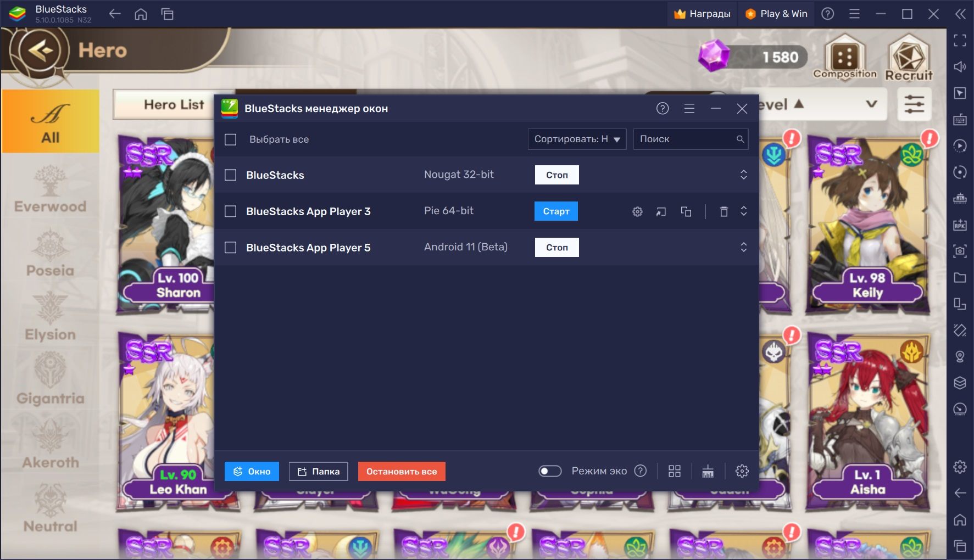The width and height of the screenshot is (974, 560).
Task: Open Награды rewards in title bar
Action: pos(703,14)
